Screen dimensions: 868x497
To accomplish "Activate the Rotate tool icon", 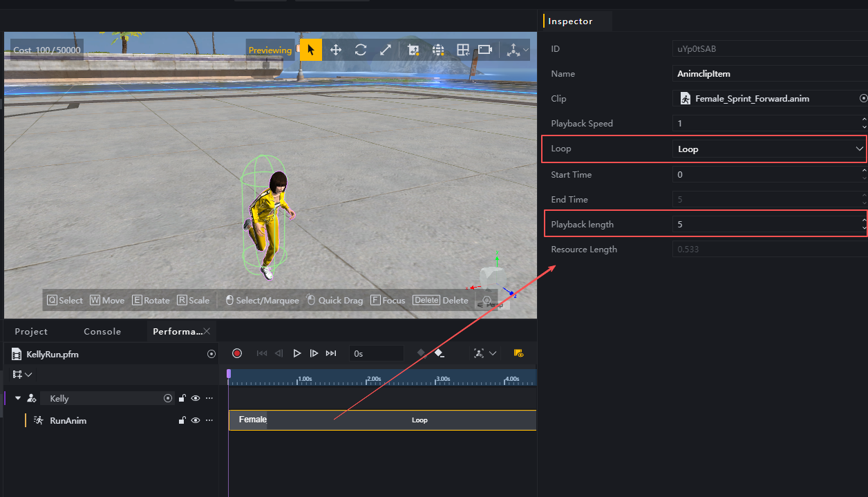I will (x=361, y=50).
